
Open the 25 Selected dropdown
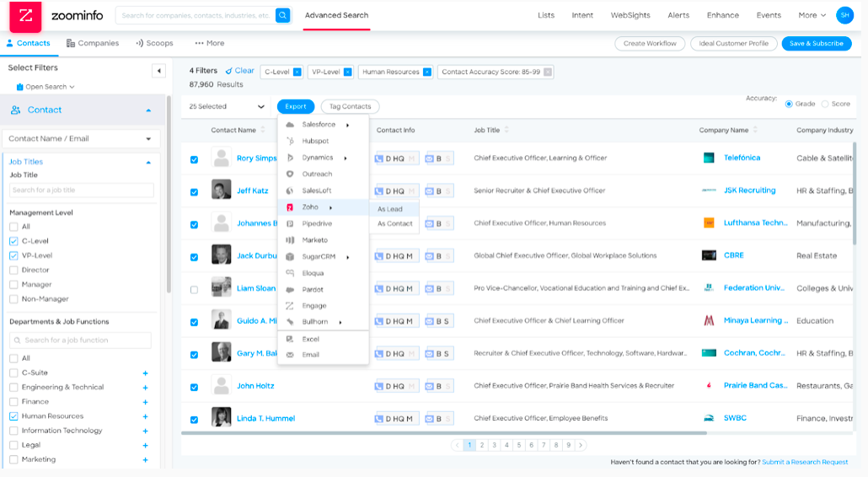227,106
